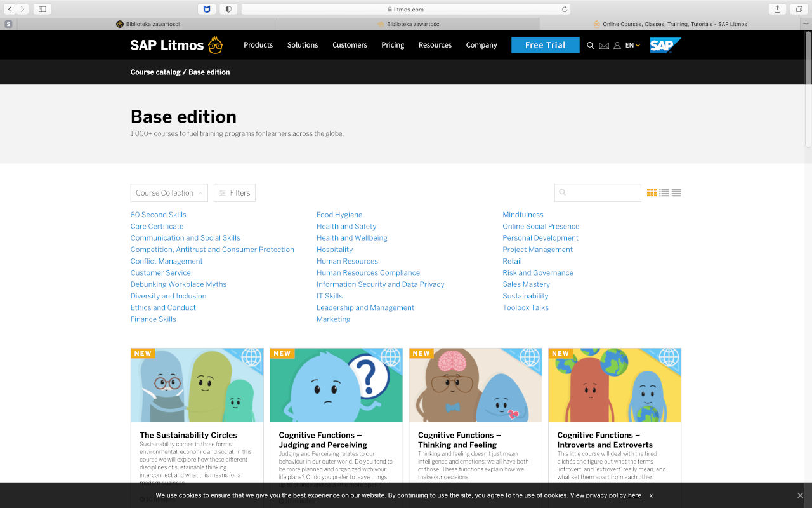
Task: Reload the page in the address bar
Action: (x=564, y=9)
